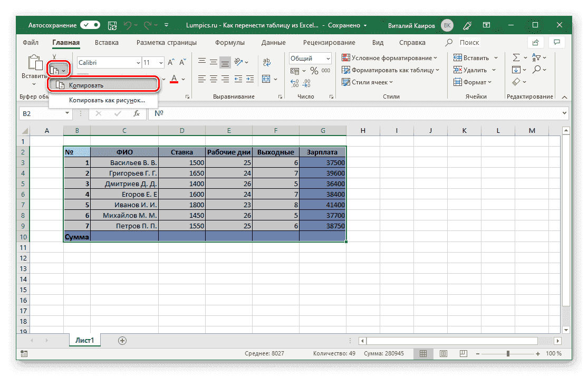Click the Автосумма (Σ) icon

[x=516, y=57]
